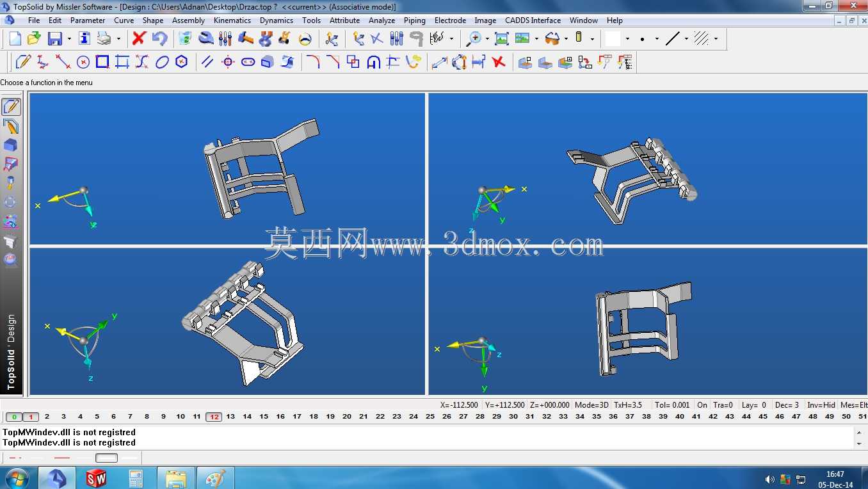868x489 pixels.
Task: Toggle layer 20 in the layer bar
Action: pos(347,417)
